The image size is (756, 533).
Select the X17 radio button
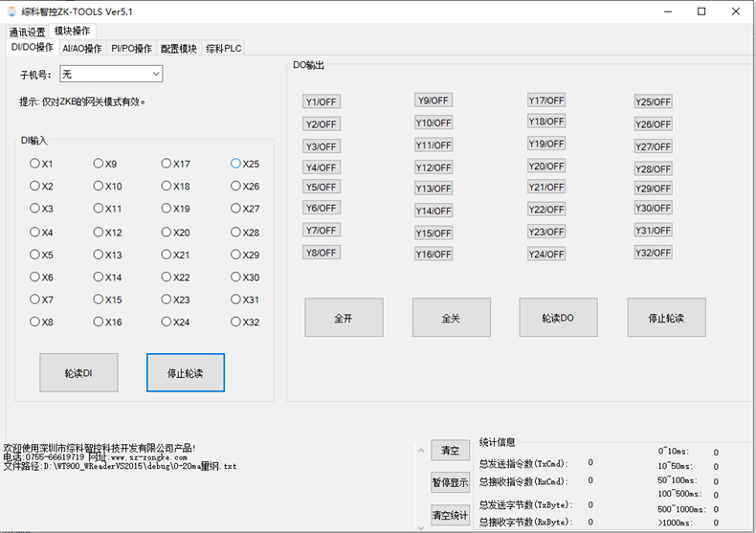(x=176, y=164)
